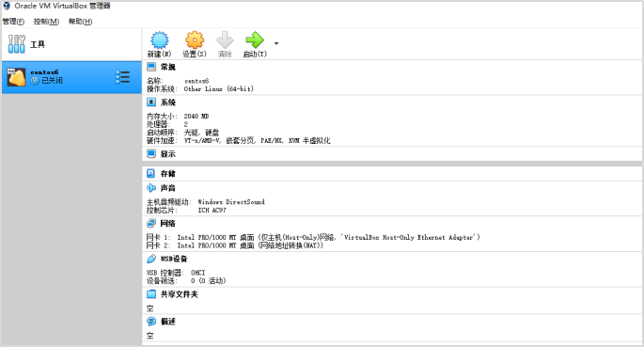
Task: Click the 网卡 1 Host-Only adapter line
Action: coord(313,237)
